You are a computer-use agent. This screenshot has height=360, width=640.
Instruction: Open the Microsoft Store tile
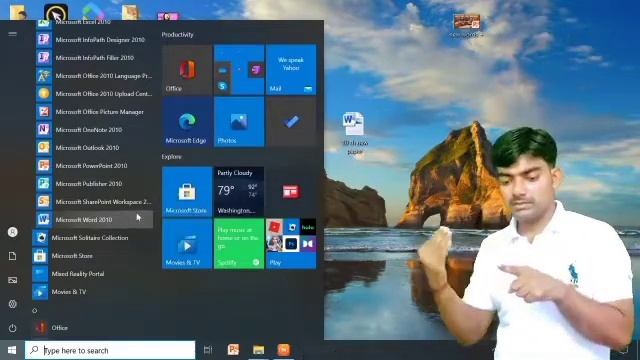click(x=187, y=191)
